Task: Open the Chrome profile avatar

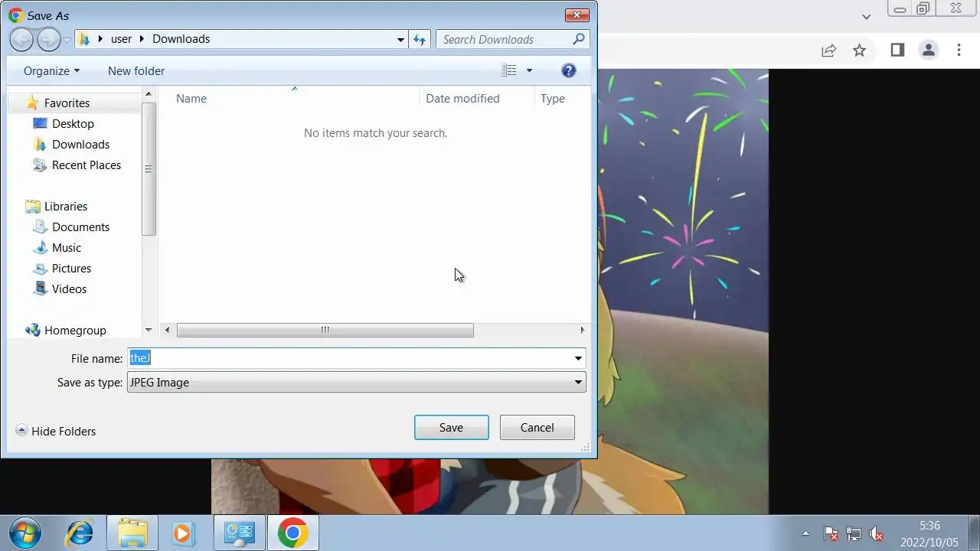Action: pyautogui.click(x=929, y=51)
